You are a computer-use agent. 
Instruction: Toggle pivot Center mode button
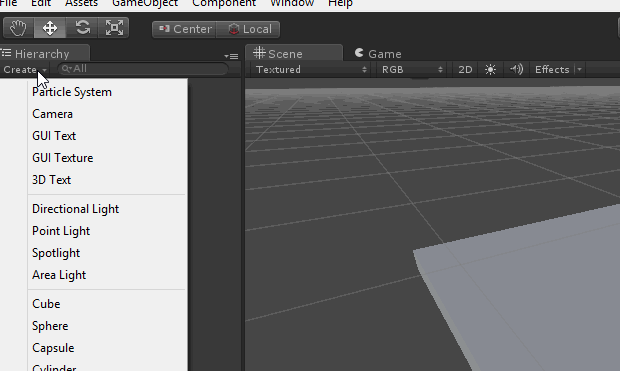(x=185, y=29)
